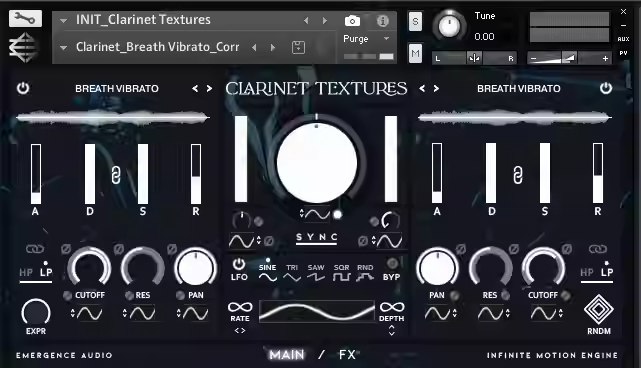Toggle the M mute button

click(x=415, y=54)
